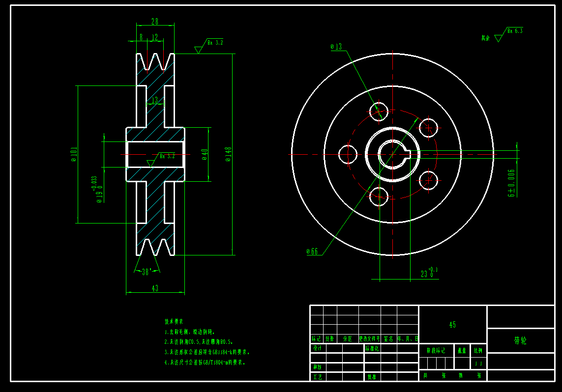Screen dimensions: 562x392
Task: Select the 23 +0.1 keyway depth dimension
Action: tap(429, 273)
